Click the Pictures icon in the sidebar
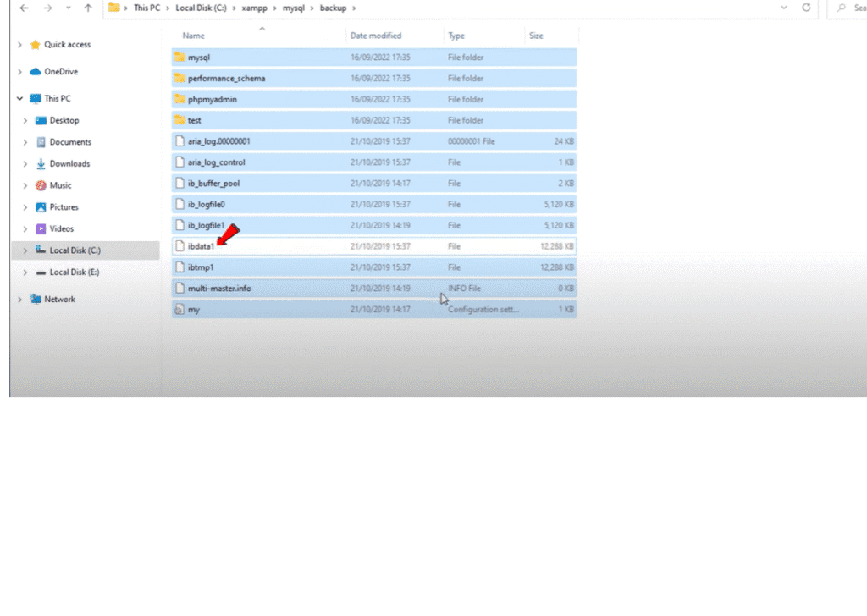 (x=41, y=207)
